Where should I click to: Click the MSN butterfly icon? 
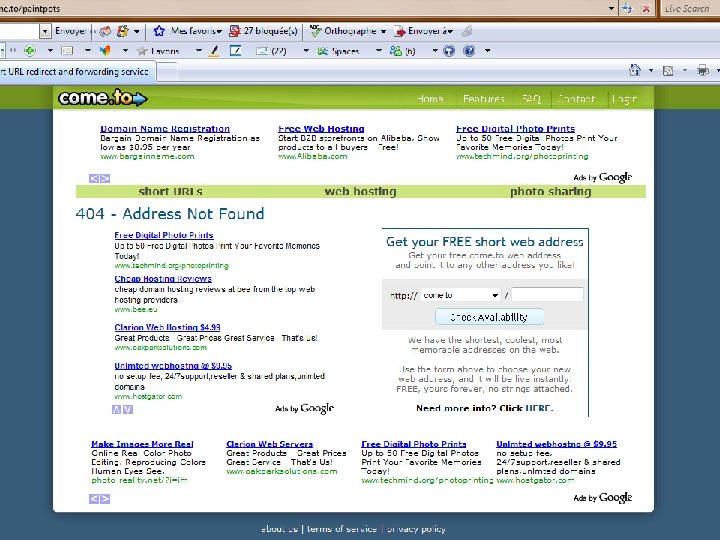coord(106,51)
